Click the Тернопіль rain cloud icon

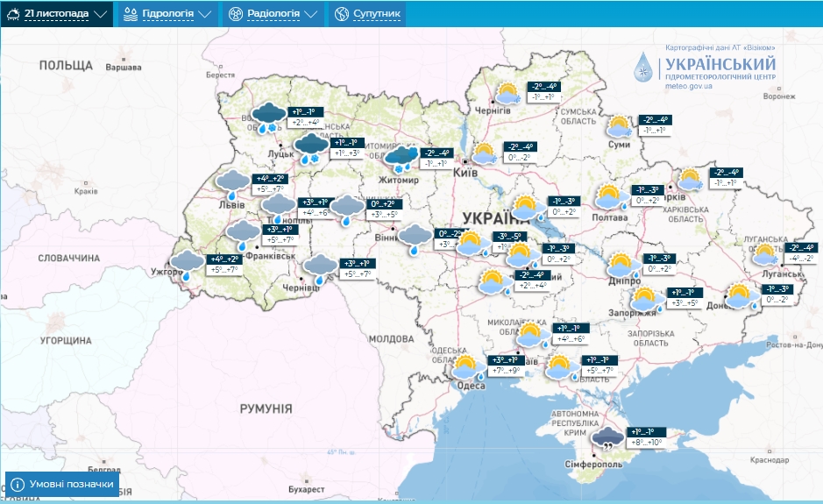point(278,209)
